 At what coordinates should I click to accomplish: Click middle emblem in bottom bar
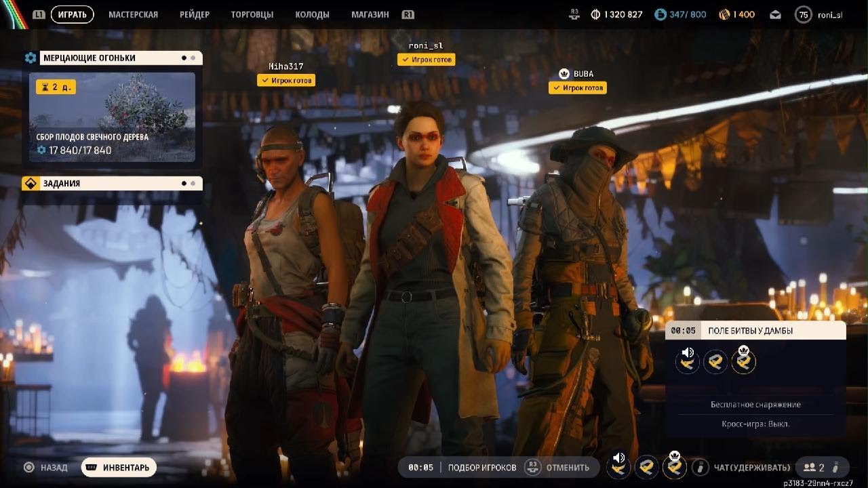click(x=646, y=467)
